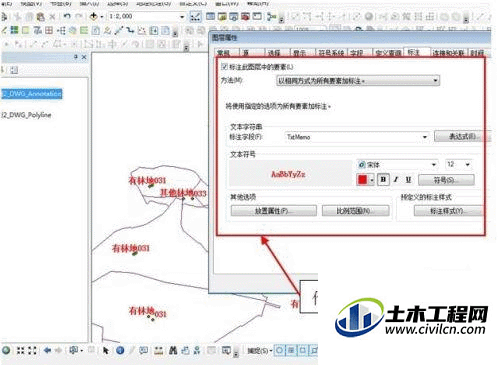This screenshot has width=500, height=365.
Task: Open the Table of Contents window icon
Action: tap(210, 16)
